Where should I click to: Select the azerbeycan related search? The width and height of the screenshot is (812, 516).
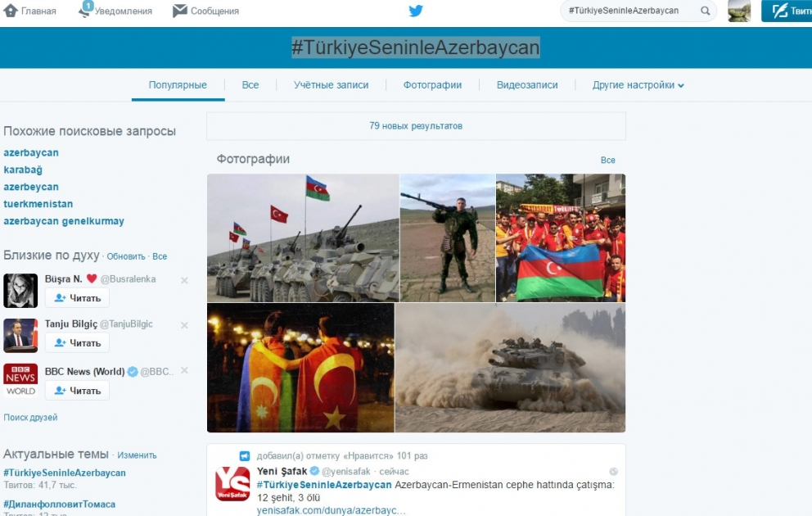[31, 187]
